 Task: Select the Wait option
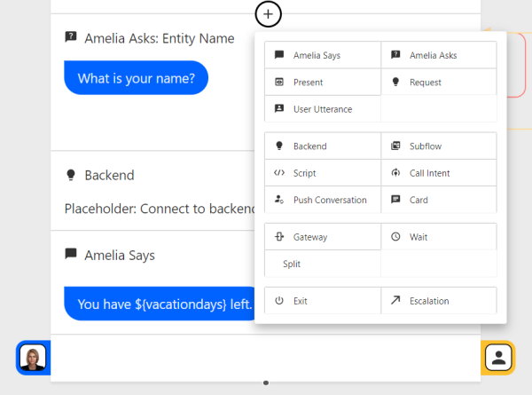click(x=439, y=237)
